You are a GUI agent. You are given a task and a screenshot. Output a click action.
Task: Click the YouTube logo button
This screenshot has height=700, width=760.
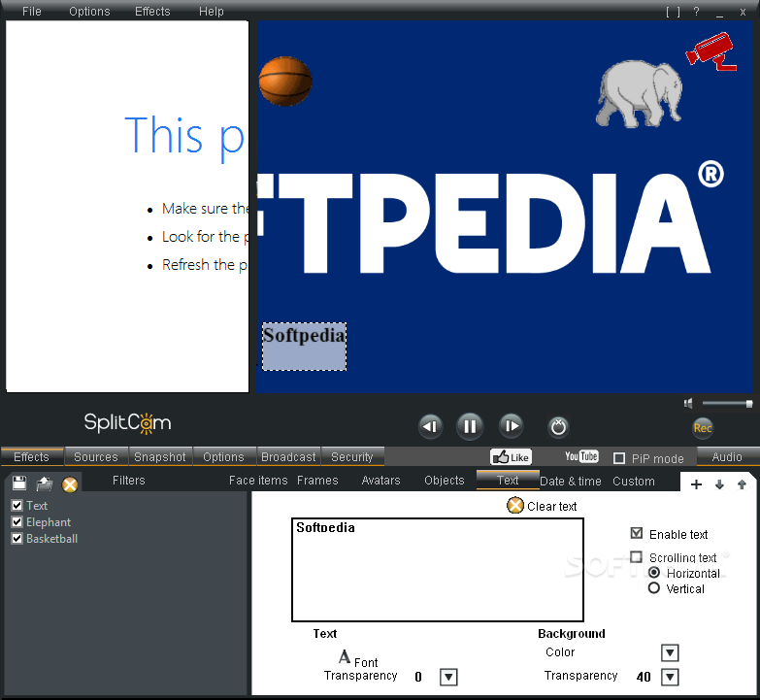point(581,456)
